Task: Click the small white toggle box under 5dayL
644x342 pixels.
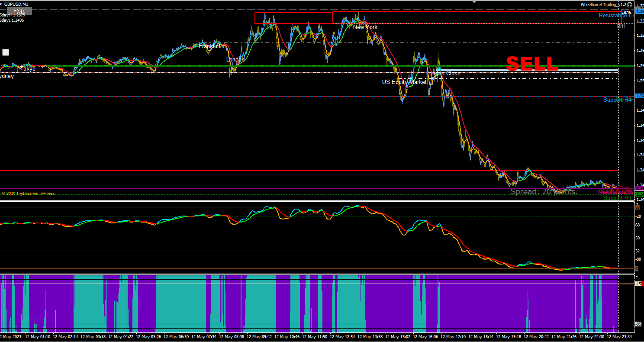Action: (x=6, y=52)
